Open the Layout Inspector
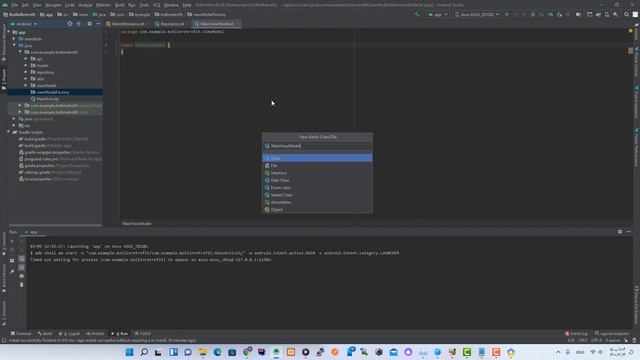This screenshot has height=360, width=640. (611, 333)
